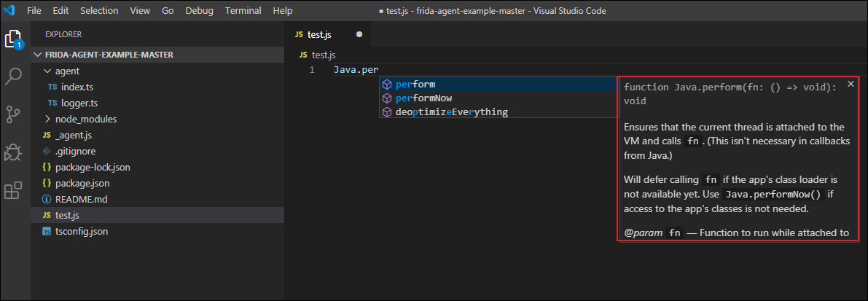Choose the performNow autocomplete suggestion
Image resolution: width=868 pixels, height=301 pixels.
point(497,98)
